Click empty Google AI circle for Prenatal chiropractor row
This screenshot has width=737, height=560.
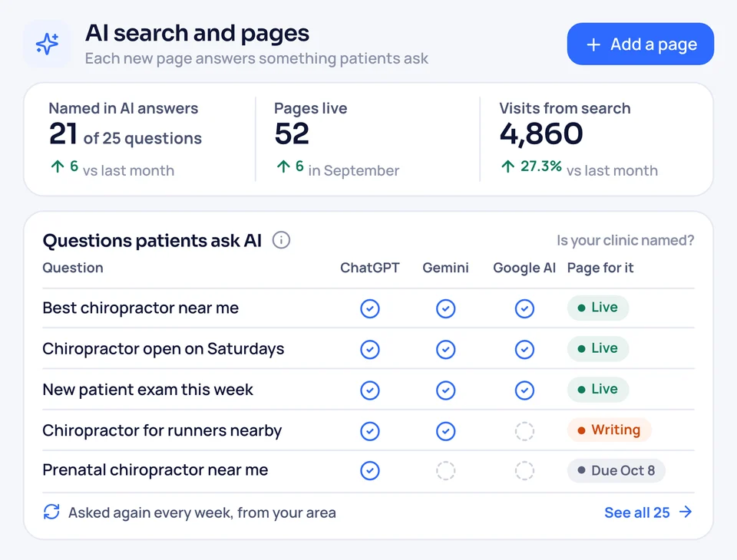524,471
